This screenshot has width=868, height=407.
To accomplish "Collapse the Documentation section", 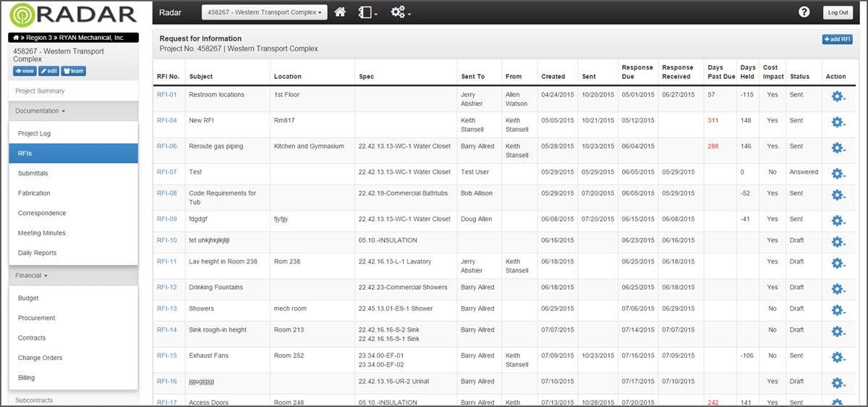I will (x=41, y=111).
